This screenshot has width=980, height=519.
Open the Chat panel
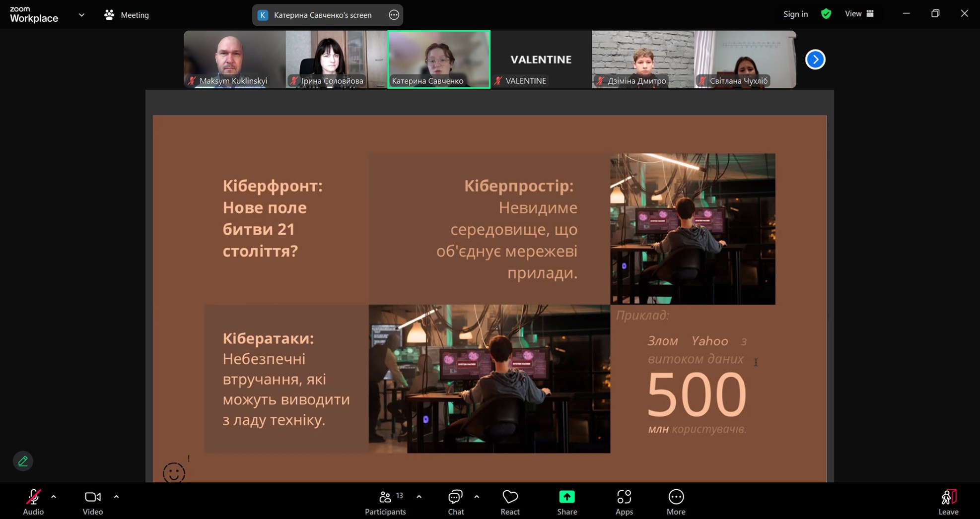pyautogui.click(x=456, y=502)
